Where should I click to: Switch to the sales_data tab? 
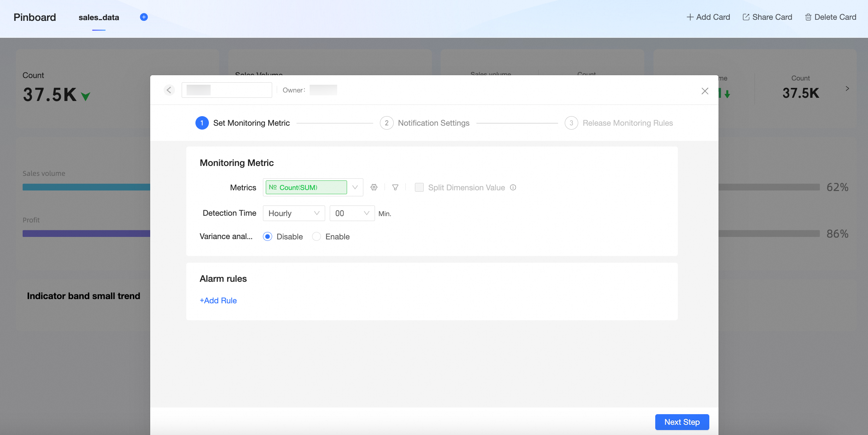click(x=99, y=17)
